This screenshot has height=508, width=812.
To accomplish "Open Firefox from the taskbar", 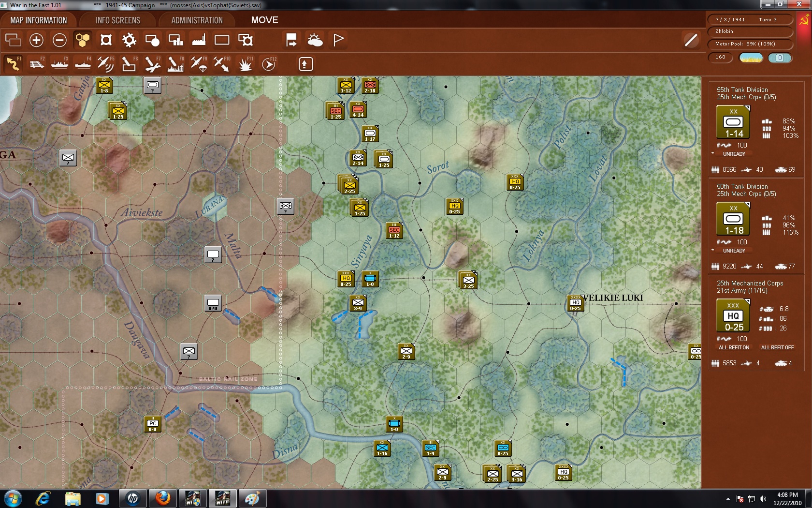I will 162,498.
